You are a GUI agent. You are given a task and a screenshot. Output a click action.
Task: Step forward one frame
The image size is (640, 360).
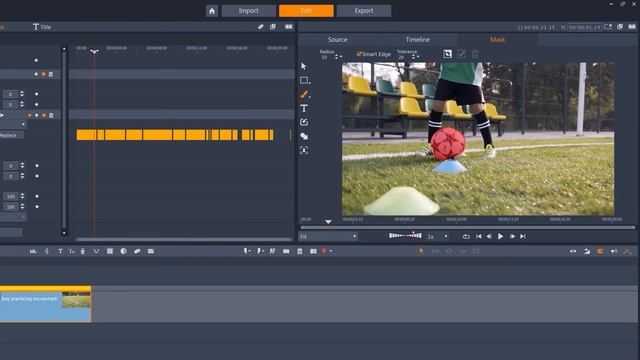512,236
